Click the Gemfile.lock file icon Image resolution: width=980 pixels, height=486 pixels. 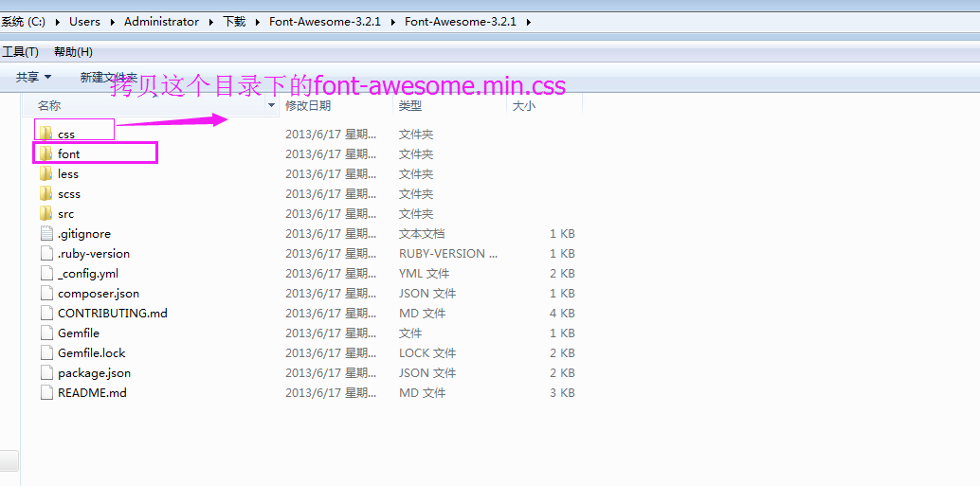[46, 353]
